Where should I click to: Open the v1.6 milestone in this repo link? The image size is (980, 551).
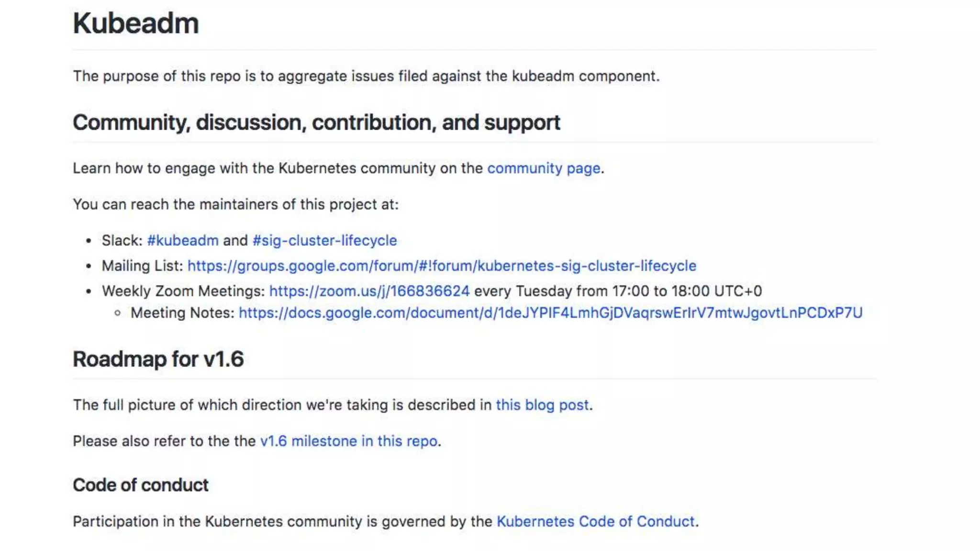pos(349,441)
